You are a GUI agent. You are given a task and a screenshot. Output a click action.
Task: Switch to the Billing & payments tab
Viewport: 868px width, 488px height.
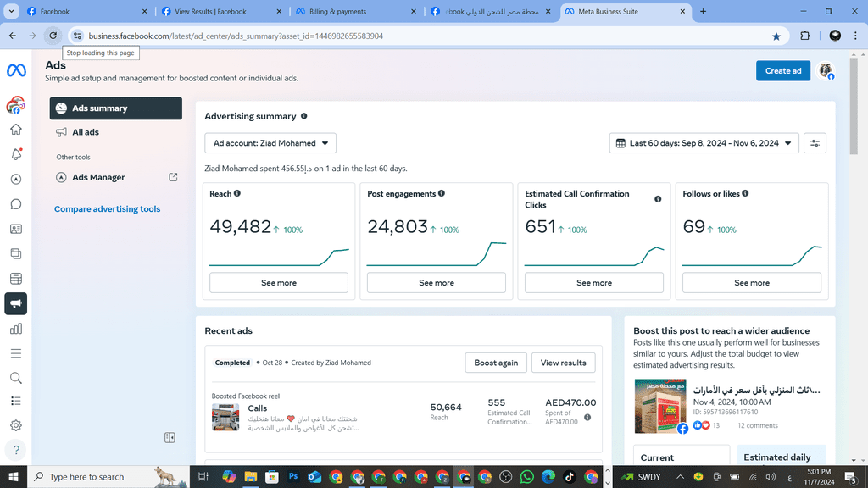[354, 12]
